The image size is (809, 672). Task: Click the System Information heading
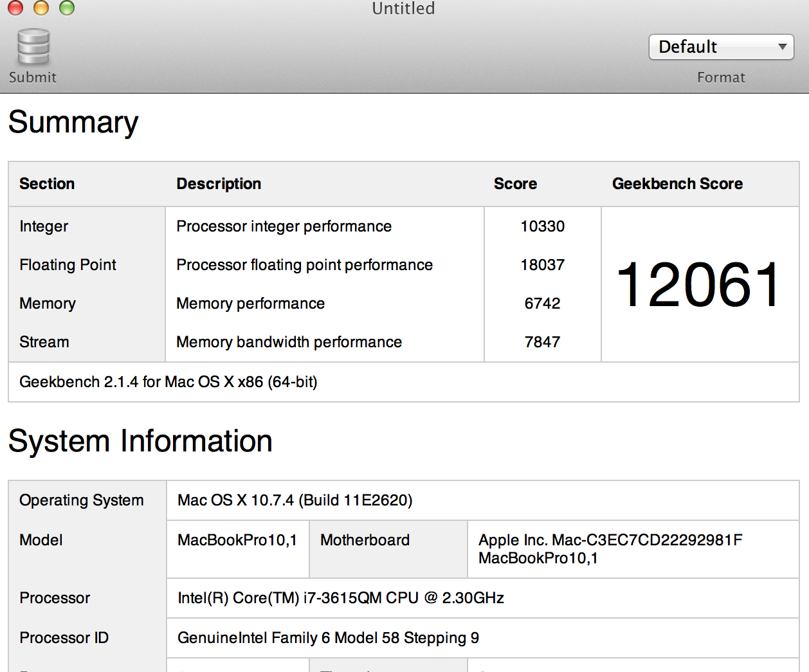[x=140, y=441]
